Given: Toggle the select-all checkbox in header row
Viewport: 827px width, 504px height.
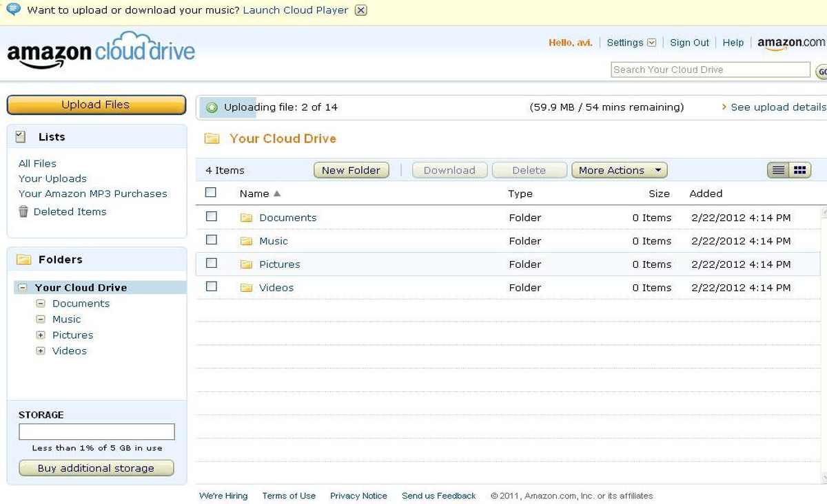Looking at the screenshot, I should (211, 193).
